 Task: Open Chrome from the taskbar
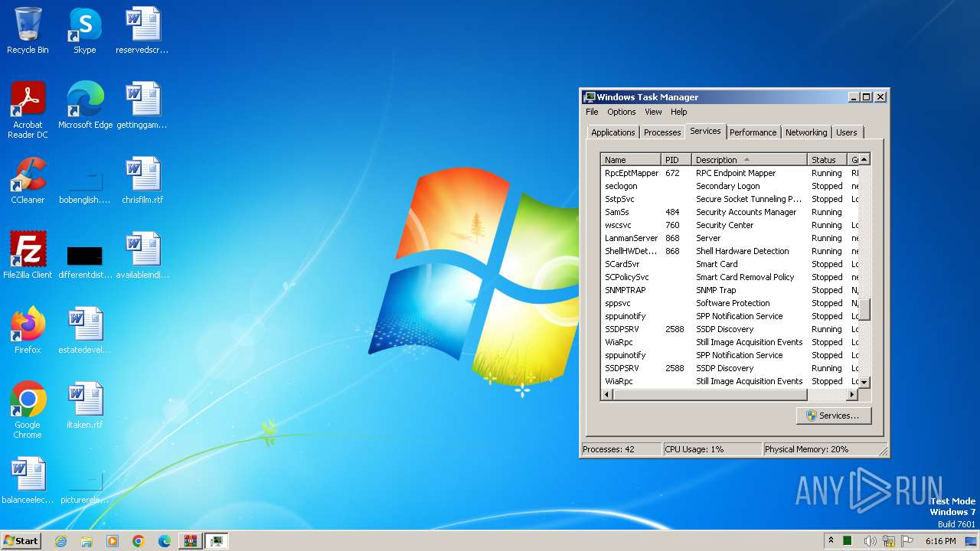coord(139,541)
